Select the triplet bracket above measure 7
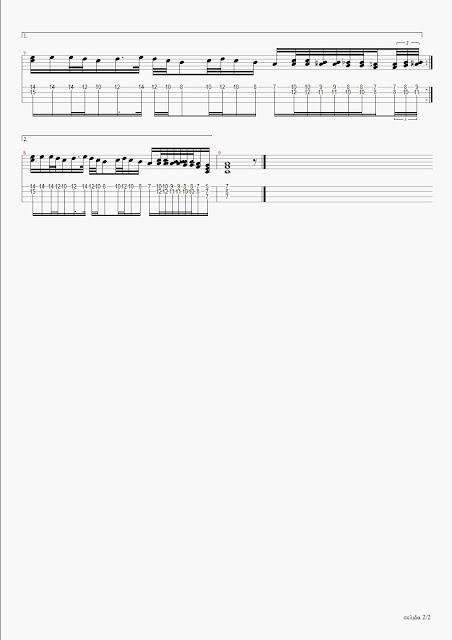The height and width of the screenshot is (640, 452). click(407, 42)
